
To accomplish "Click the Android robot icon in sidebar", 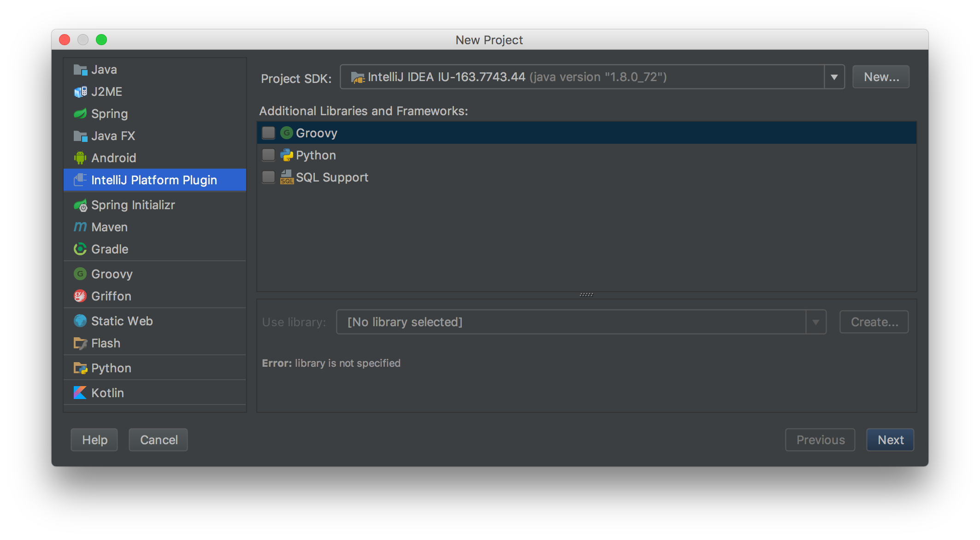I will pos(80,158).
